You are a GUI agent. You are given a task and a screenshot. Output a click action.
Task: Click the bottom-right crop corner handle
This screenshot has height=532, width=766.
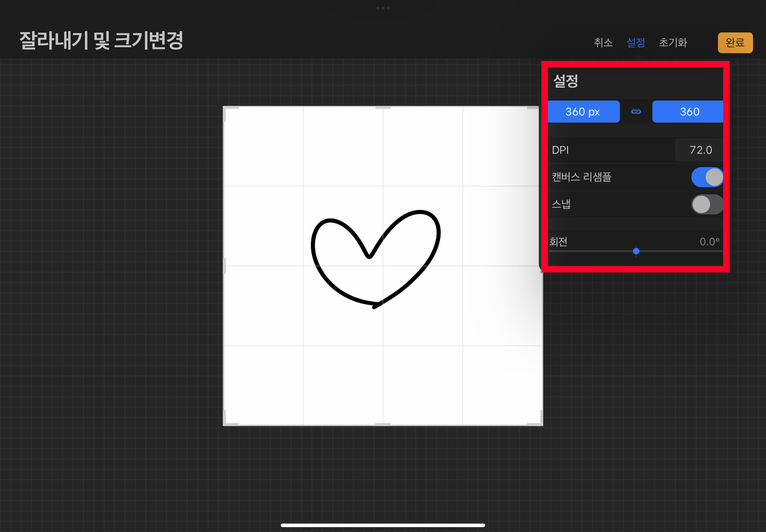pos(536,418)
